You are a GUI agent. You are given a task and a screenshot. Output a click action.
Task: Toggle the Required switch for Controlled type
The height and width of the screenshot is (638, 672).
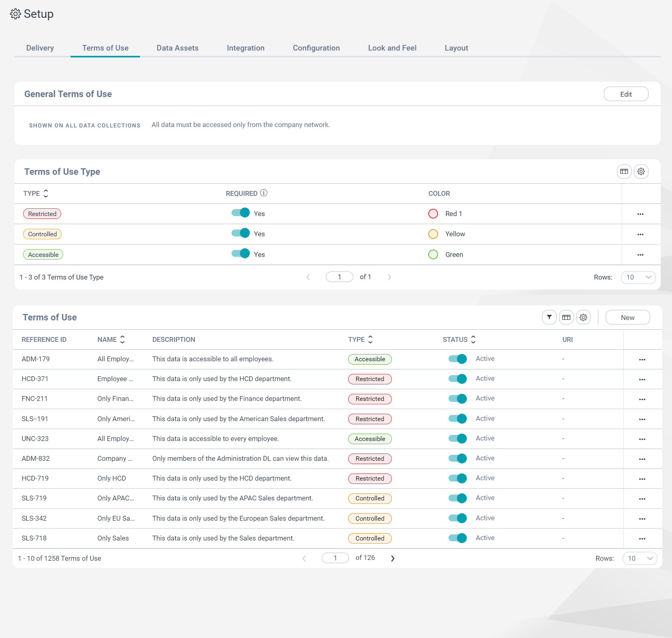240,233
